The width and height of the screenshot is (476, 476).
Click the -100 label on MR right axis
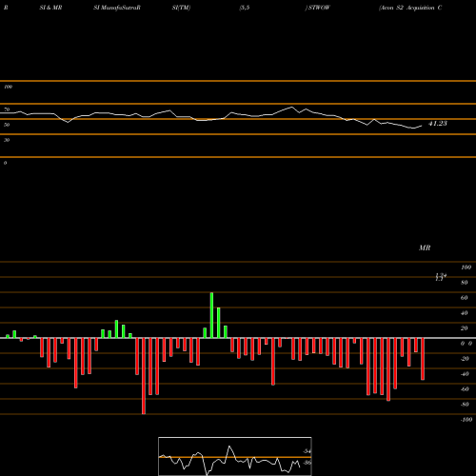tap(466, 420)
